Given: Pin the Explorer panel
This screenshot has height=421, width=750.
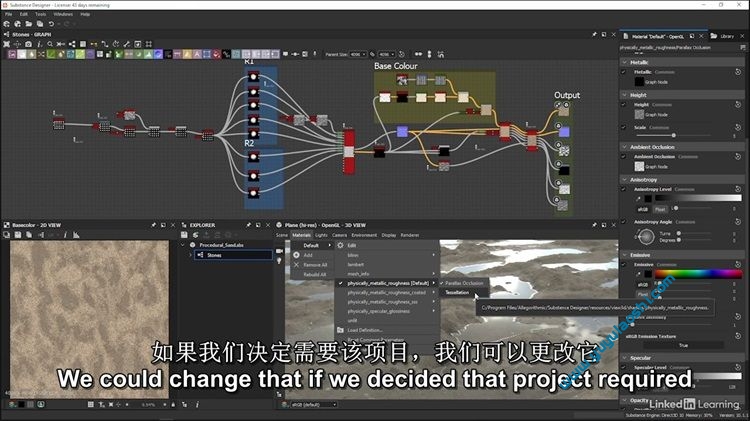Looking at the screenshot, I should [x=248, y=225].
